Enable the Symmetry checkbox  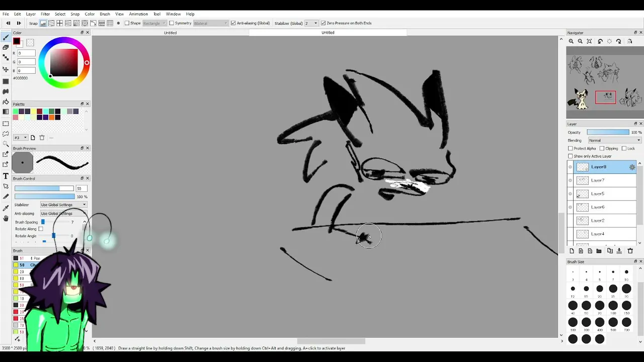pos(172,23)
